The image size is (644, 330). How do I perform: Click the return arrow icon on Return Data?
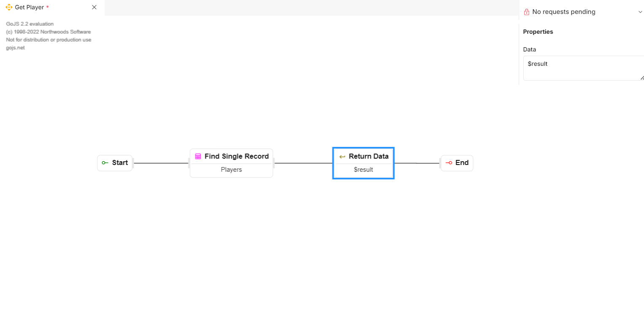click(342, 157)
